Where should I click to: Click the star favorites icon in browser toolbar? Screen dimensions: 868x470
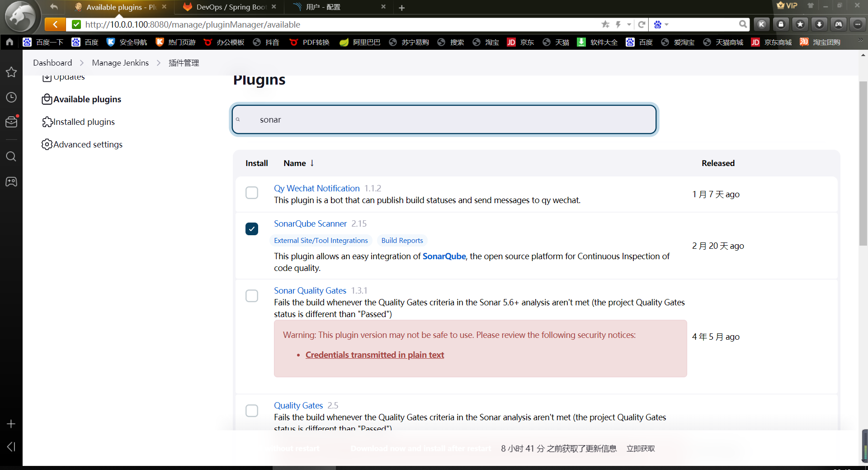[800, 24]
